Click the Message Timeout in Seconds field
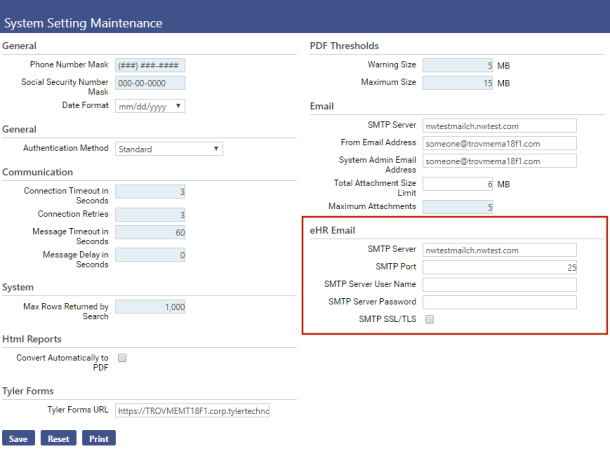Image resolution: width=610 pixels, height=449 pixels. point(150,232)
